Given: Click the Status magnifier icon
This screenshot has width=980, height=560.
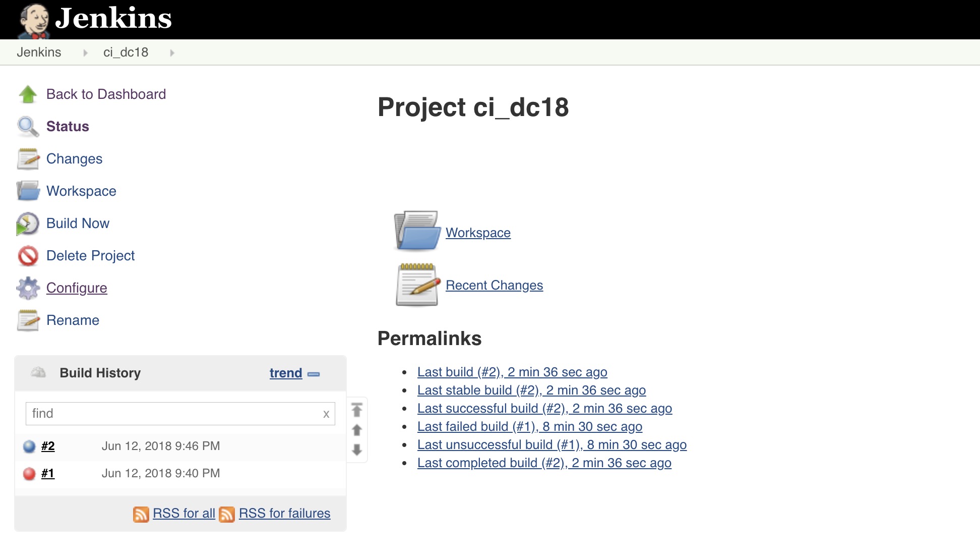Looking at the screenshot, I should [x=27, y=127].
